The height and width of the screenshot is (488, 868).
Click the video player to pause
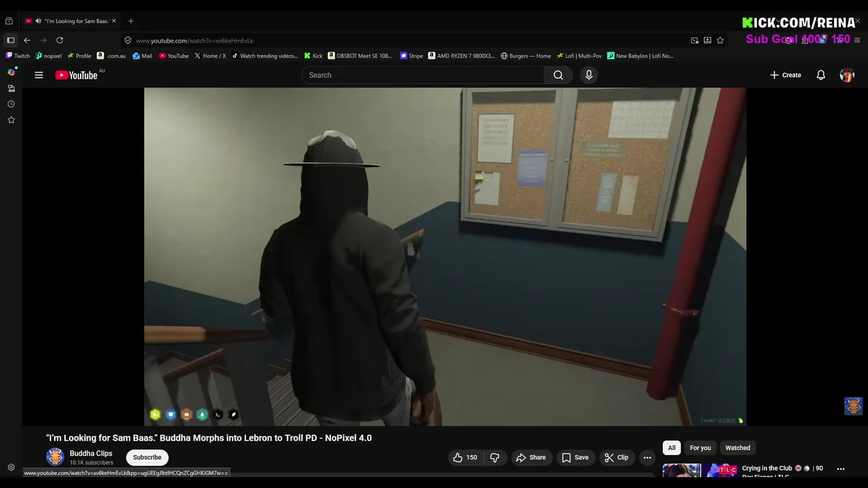coord(445,256)
